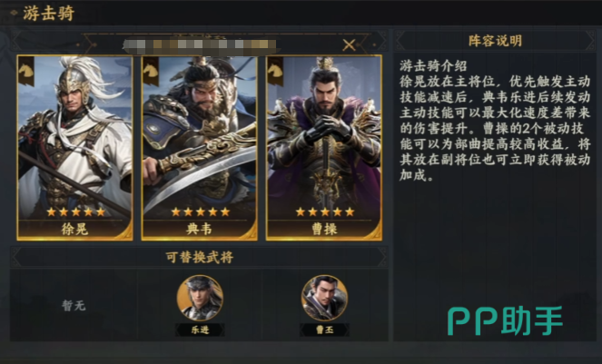Click the 徐晃 name plate
Screen dimensions: 602x364
pos(74,230)
